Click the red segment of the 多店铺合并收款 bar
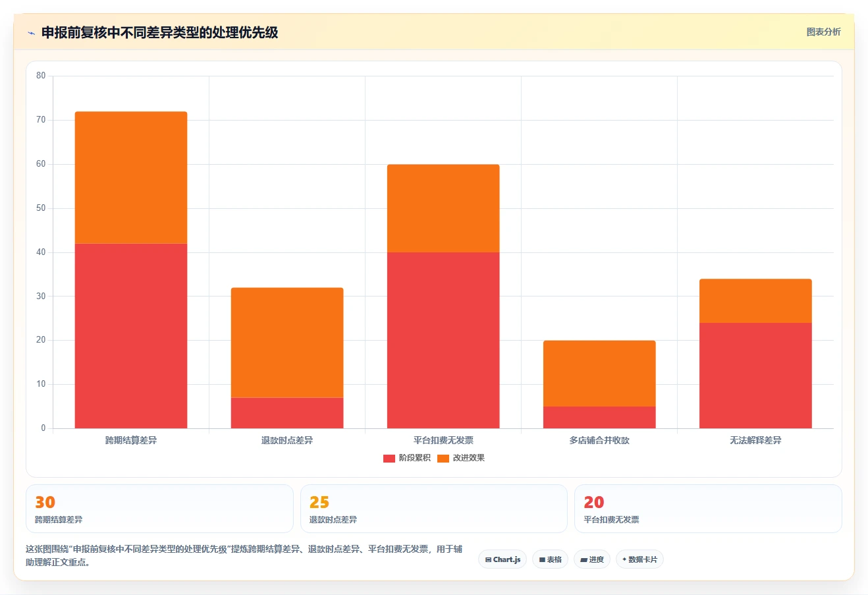This screenshot has width=868, height=595. click(599, 417)
